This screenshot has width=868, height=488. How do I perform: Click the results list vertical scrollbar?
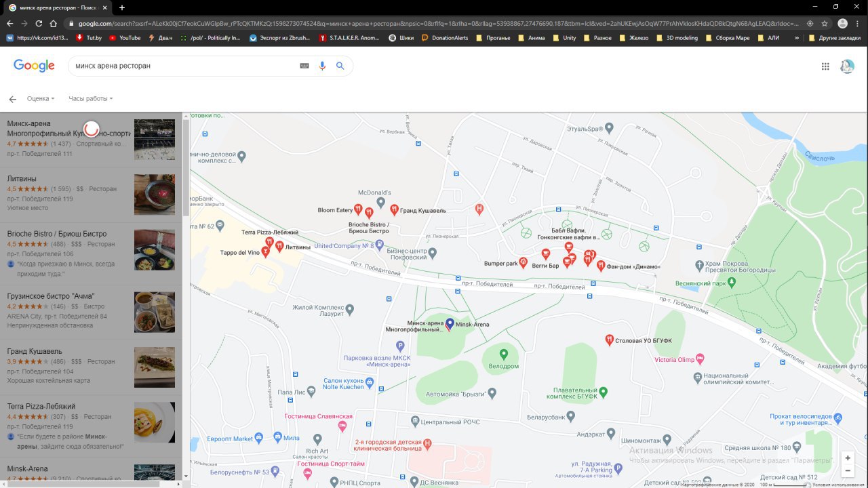186,169
